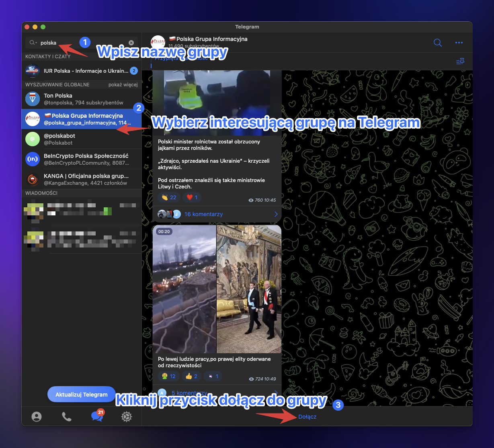Search in chat via magnifier icon
494x448 pixels.
[x=438, y=43]
